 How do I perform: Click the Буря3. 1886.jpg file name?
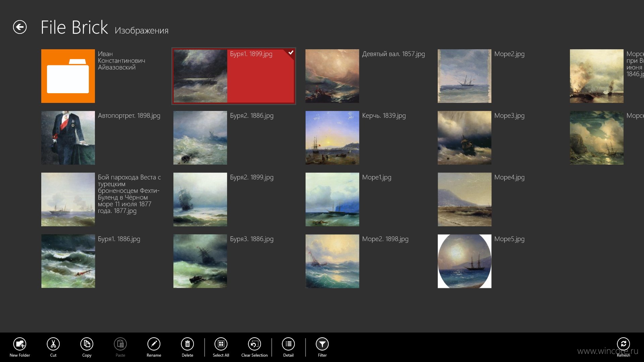point(252,239)
